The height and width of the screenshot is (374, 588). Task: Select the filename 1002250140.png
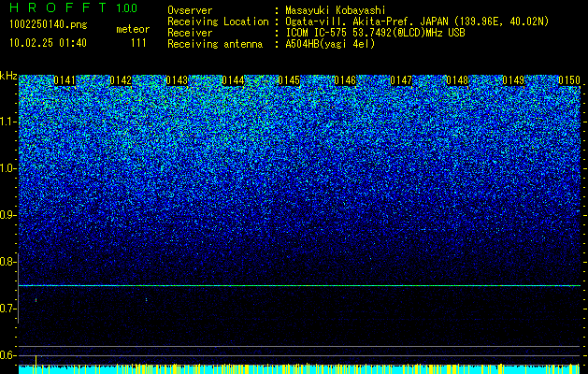coord(49,25)
